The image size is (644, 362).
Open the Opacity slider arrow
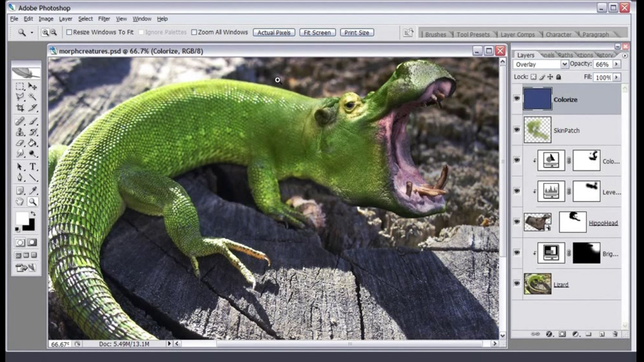(x=617, y=64)
